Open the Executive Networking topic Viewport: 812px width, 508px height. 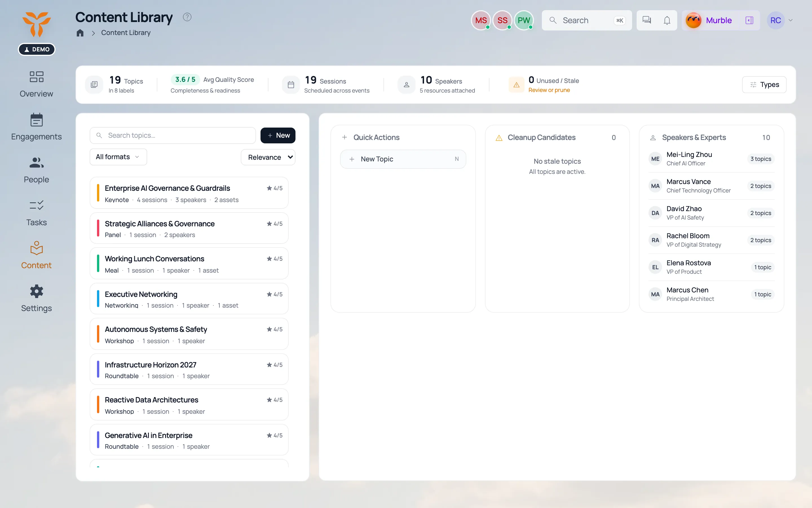point(189,299)
